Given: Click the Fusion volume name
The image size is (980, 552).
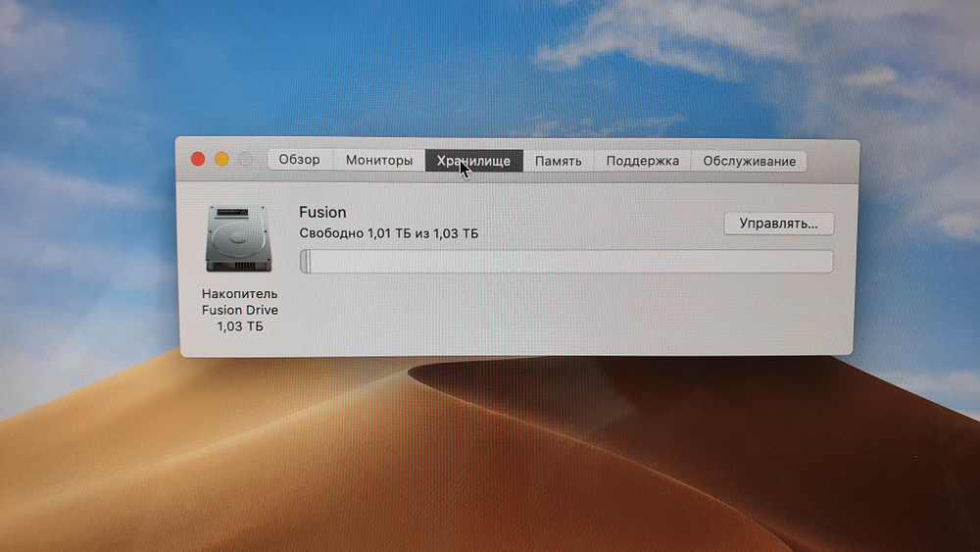Looking at the screenshot, I should pyautogui.click(x=322, y=212).
